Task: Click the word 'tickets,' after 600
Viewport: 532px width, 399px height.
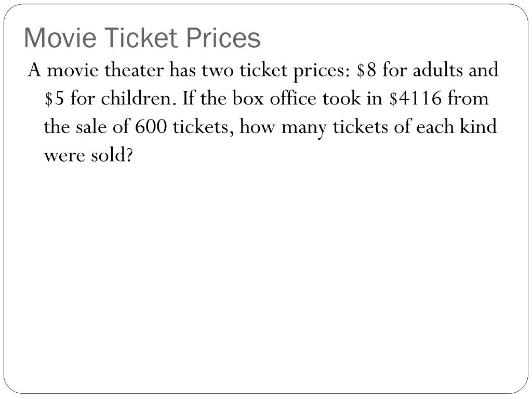Action: coord(203,128)
